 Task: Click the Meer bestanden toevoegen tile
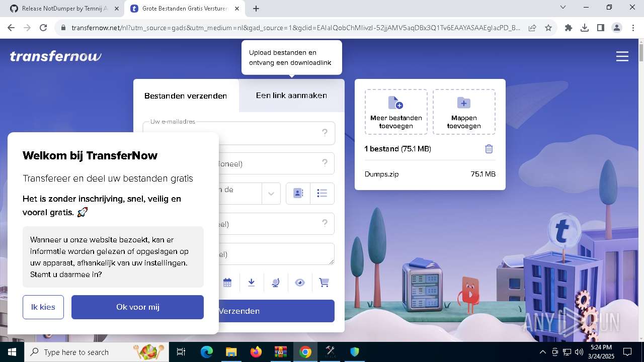[396, 112]
